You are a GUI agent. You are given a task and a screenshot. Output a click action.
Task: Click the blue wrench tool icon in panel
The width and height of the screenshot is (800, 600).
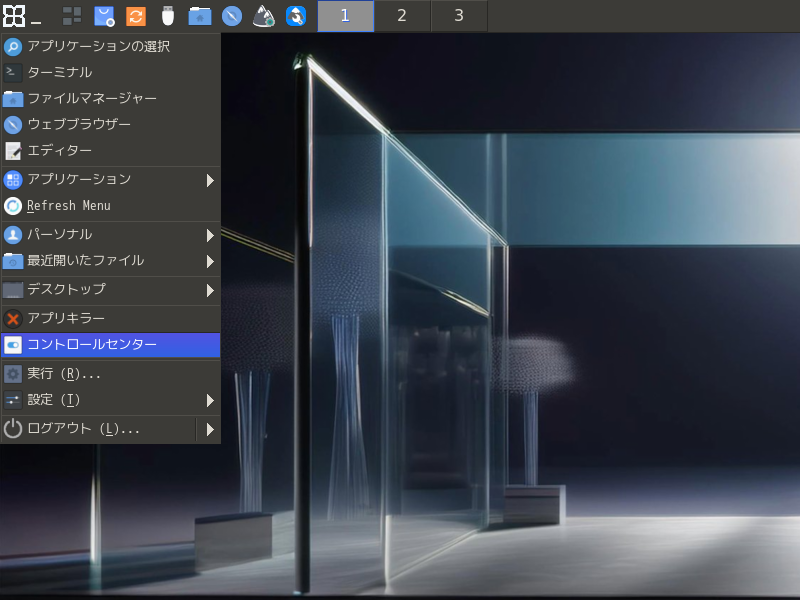(x=296, y=16)
